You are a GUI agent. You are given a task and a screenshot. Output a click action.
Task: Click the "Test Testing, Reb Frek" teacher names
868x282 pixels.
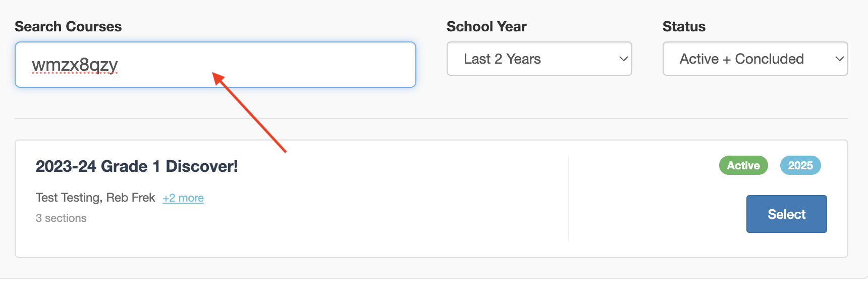click(x=95, y=198)
